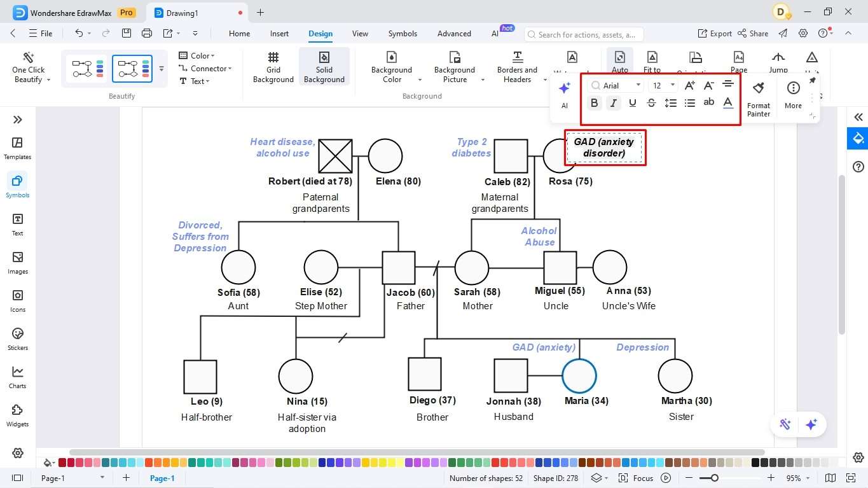The image size is (868, 488).
Task: Open text alignment options in floating toolbar
Action: click(x=728, y=85)
